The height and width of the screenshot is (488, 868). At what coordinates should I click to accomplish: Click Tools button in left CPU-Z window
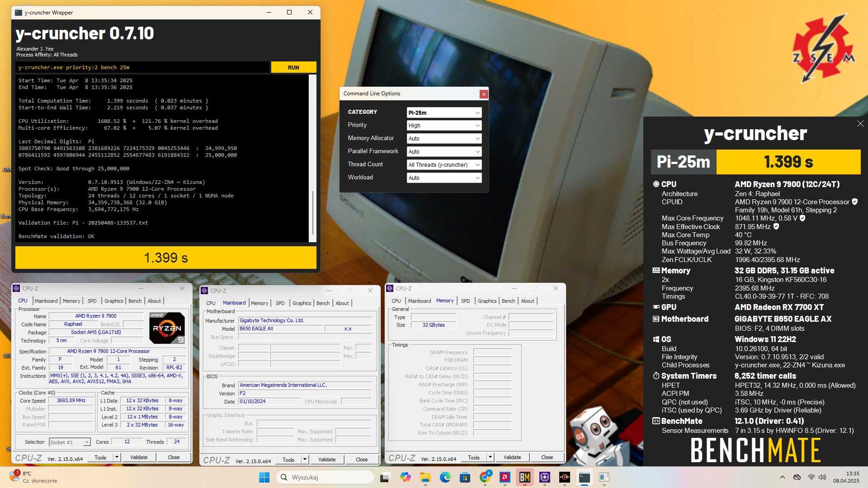[100, 457]
